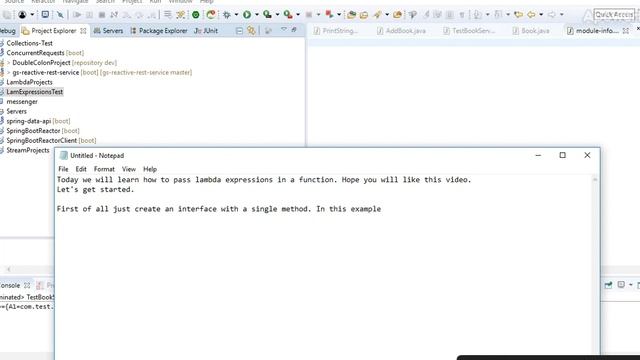Select the SpringBootReactorClient project
Screen dimensions: 640x360
pyautogui.click(x=41, y=140)
